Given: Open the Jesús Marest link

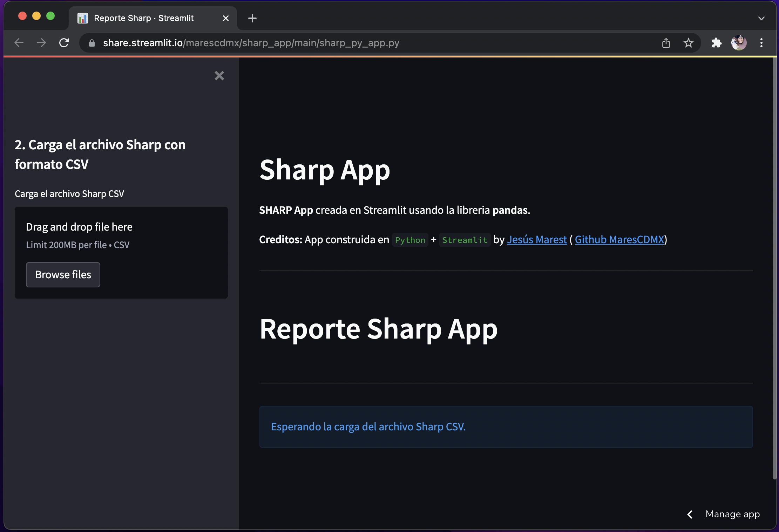Looking at the screenshot, I should tap(537, 240).
